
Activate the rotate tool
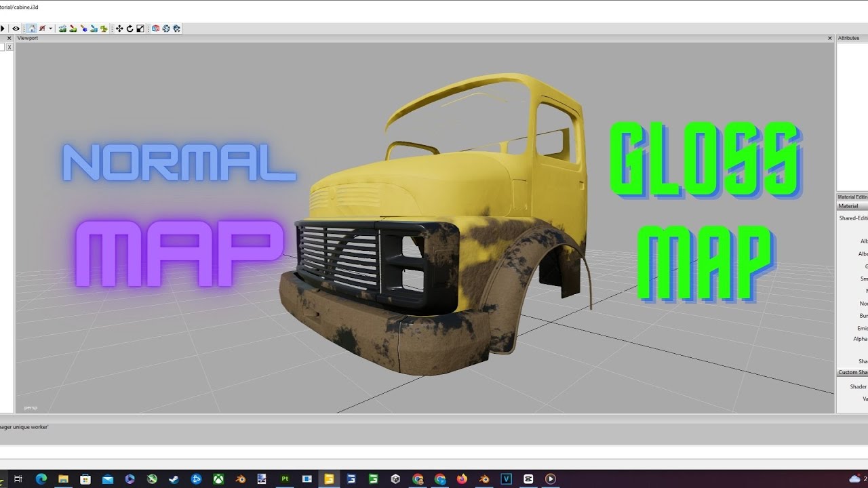(x=130, y=28)
